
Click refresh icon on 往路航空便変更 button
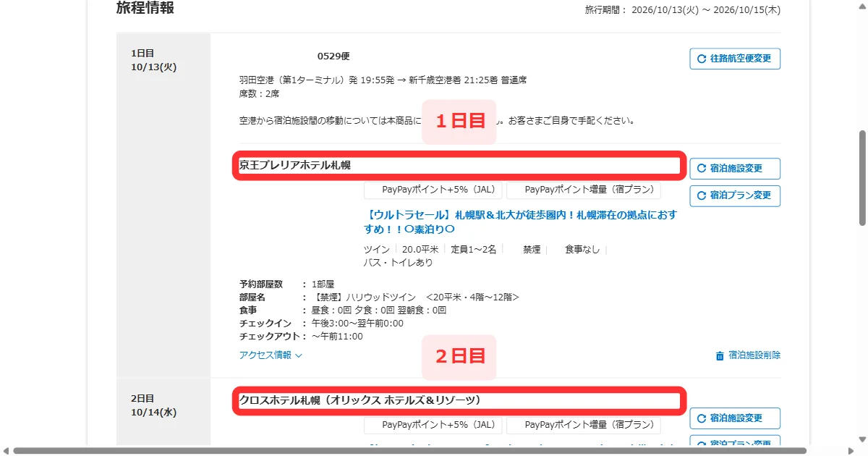[x=701, y=59]
